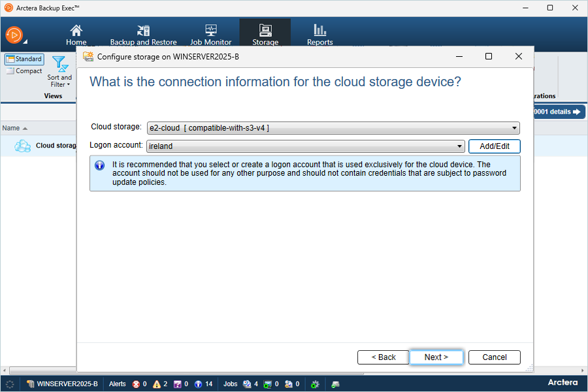Click the Backup and Restore server icon

(143, 31)
